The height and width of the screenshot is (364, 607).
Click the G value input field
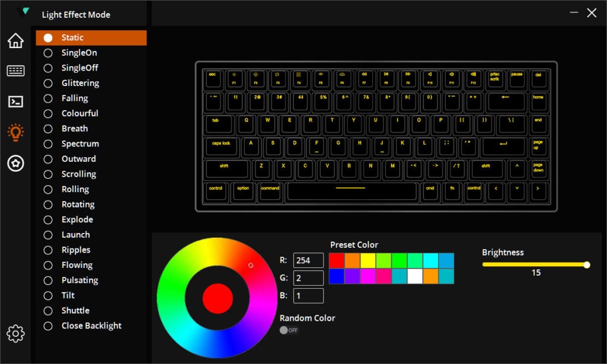pos(308,278)
